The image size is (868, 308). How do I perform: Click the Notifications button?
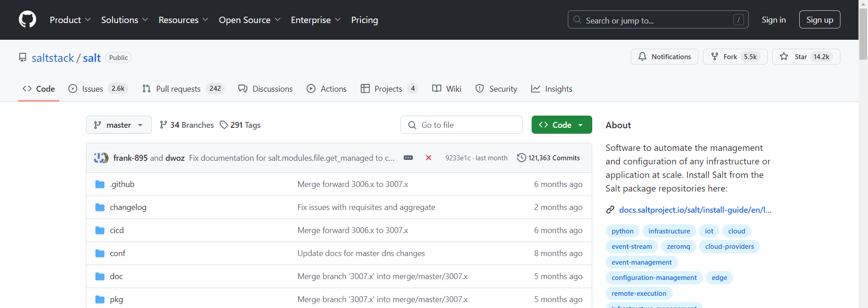[x=665, y=56]
